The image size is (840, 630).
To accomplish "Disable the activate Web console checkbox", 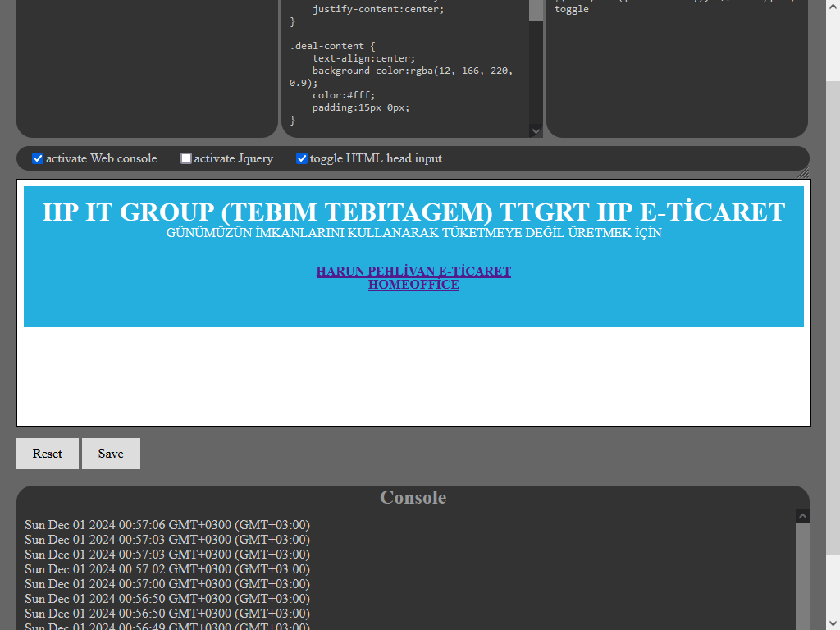I will coord(38,158).
